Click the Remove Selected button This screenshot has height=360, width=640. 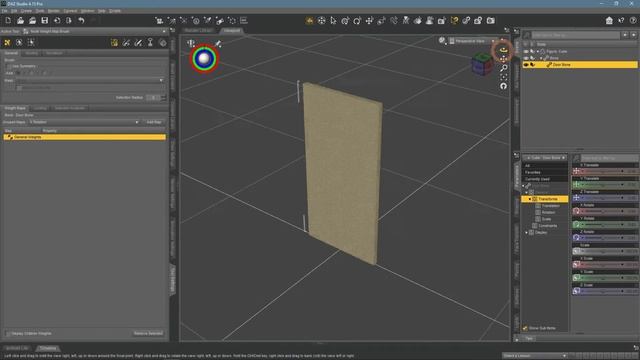148,333
